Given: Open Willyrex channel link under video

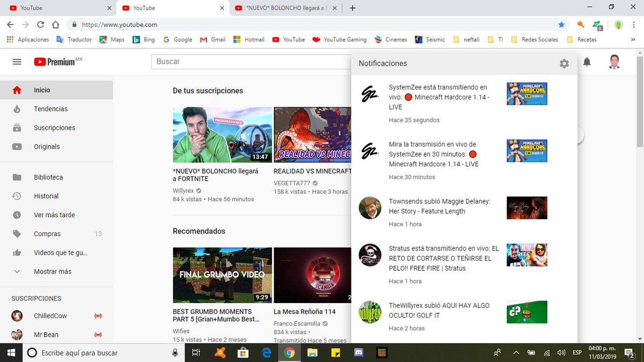Looking at the screenshot, I should click(x=184, y=190).
